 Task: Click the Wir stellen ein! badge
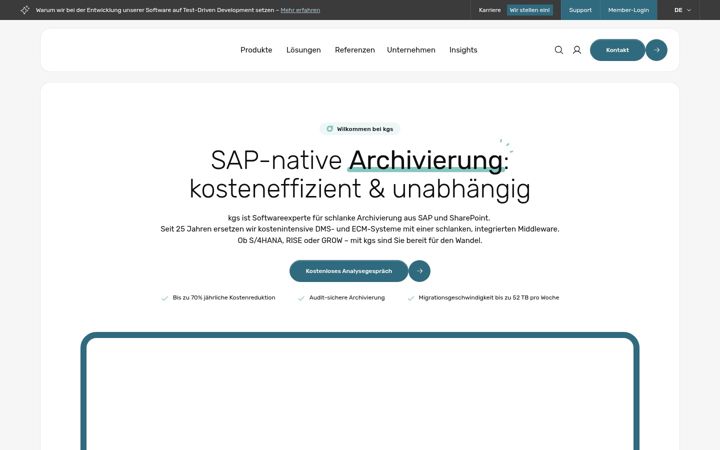(x=529, y=10)
